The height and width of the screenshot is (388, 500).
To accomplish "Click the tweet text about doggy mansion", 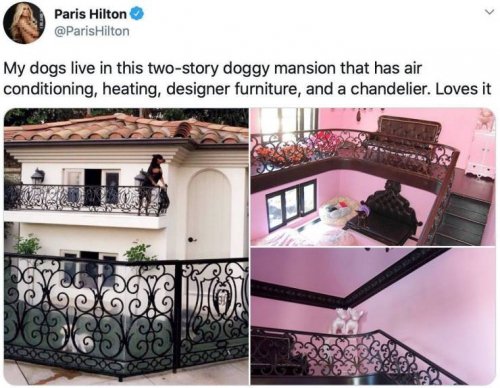I will point(247,79).
